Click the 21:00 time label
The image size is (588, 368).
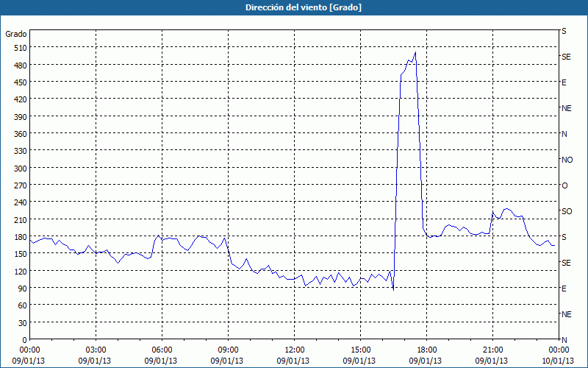coord(492,350)
